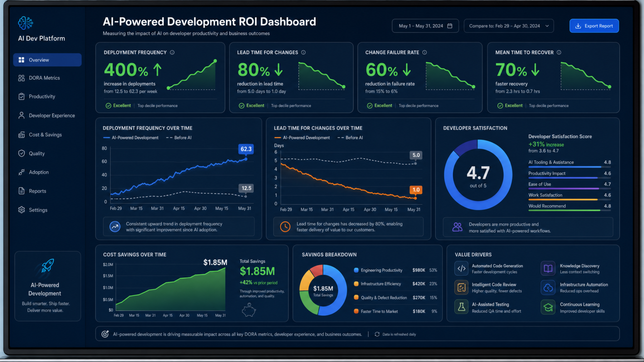Open the May 1 – May 31, 2024 date picker
Viewport: 644px width, 362px height.
[x=425, y=26]
